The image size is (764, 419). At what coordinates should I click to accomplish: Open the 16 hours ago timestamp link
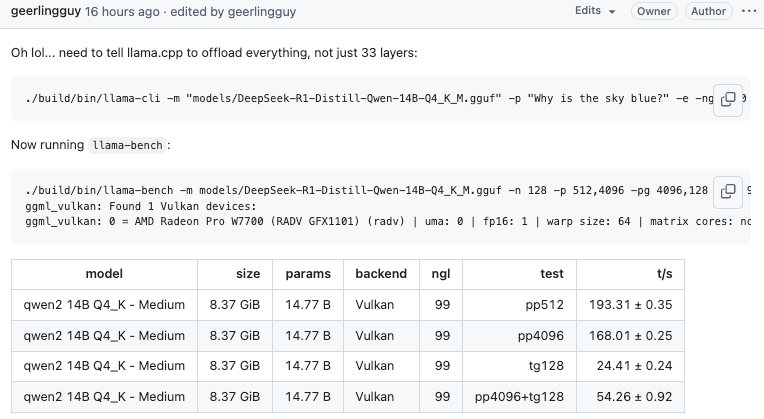pyautogui.click(x=122, y=12)
